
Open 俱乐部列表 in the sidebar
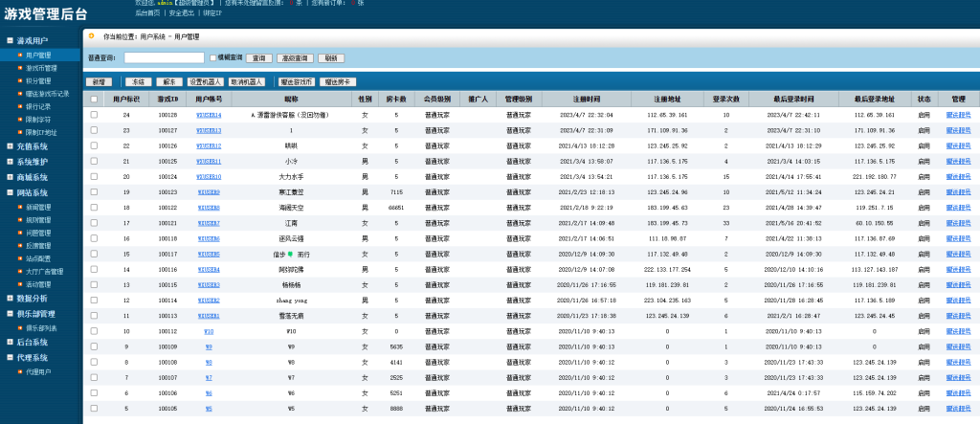[41, 328]
